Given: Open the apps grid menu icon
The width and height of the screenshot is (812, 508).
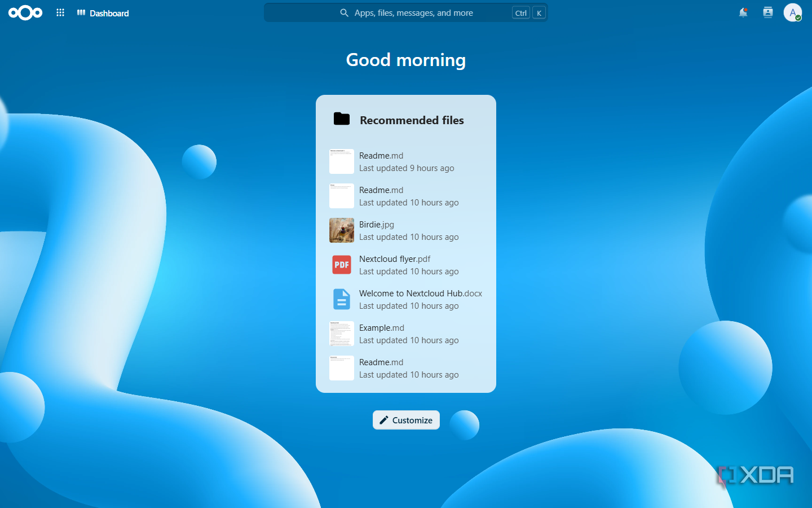Looking at the screenshot, I should pyautogui.click(x=60, y=12).
